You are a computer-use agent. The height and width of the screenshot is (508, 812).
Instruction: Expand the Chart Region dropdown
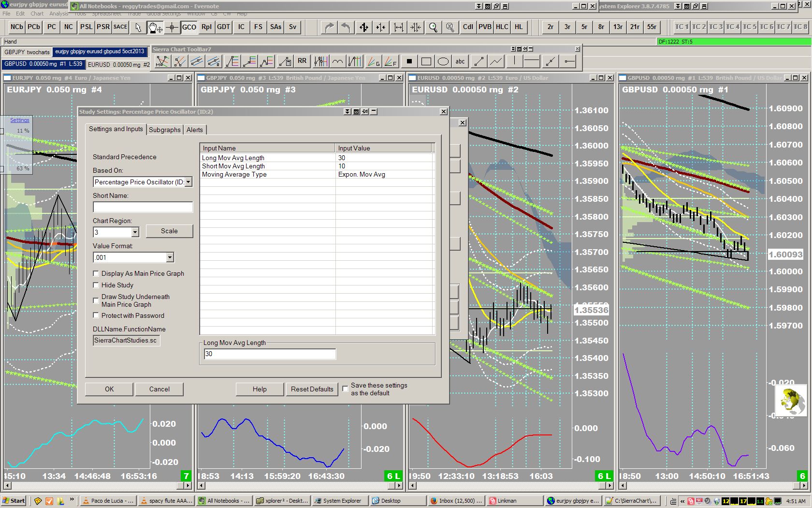point(135,233)
